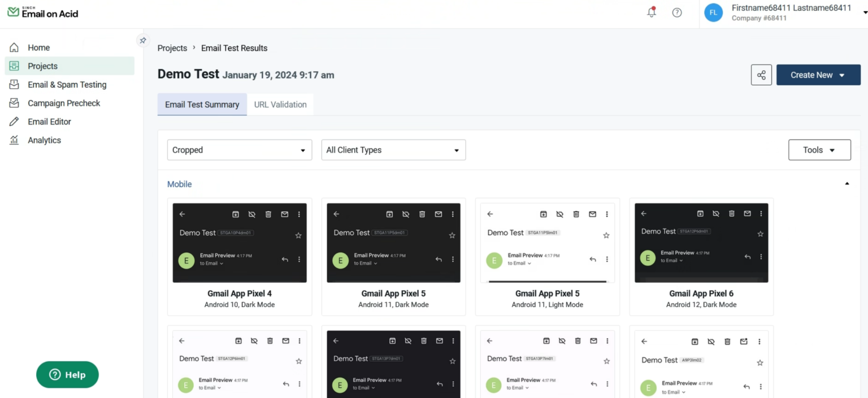868x398 pixels.
Task: Open the All Client Types dropdown
Action: coord(393,150)
